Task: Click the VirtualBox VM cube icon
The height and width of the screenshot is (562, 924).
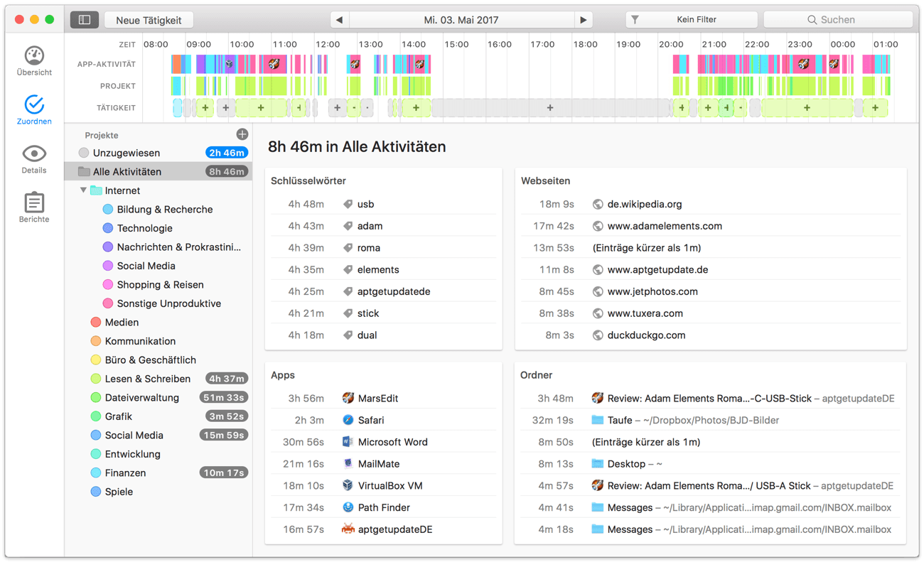Action: coord(348,485)
